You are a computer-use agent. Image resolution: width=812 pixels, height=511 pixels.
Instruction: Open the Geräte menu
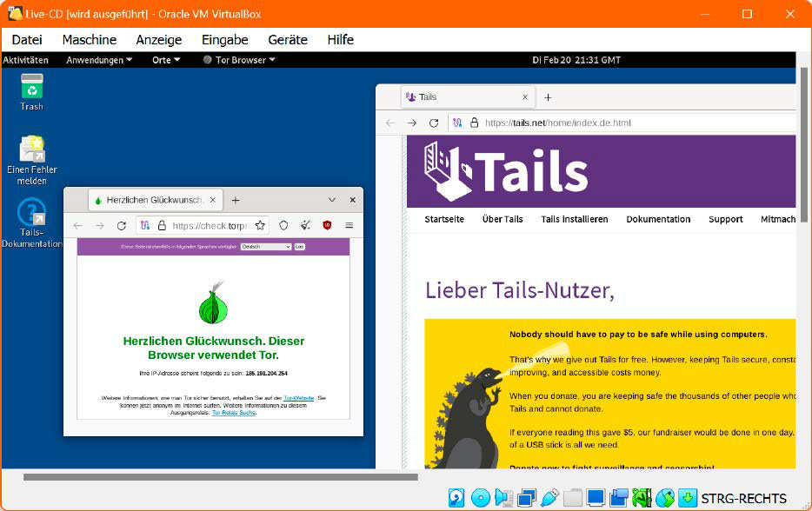coord(288,40)
